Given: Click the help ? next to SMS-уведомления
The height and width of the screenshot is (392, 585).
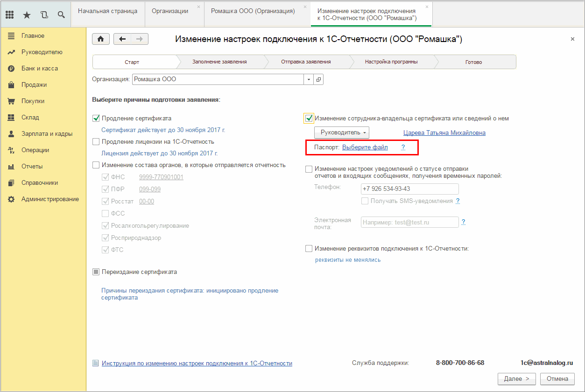Looking at the screenshot, I should 458,201.
